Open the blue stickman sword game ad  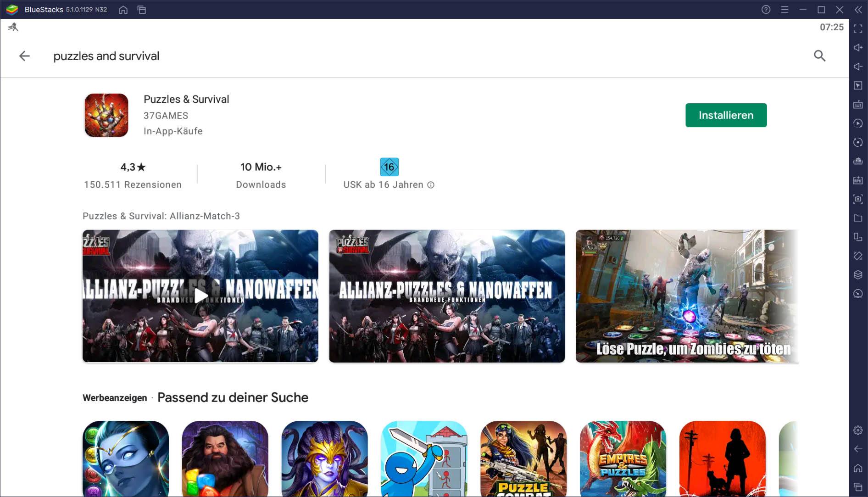pyautogui.click(x=424, y=459)
